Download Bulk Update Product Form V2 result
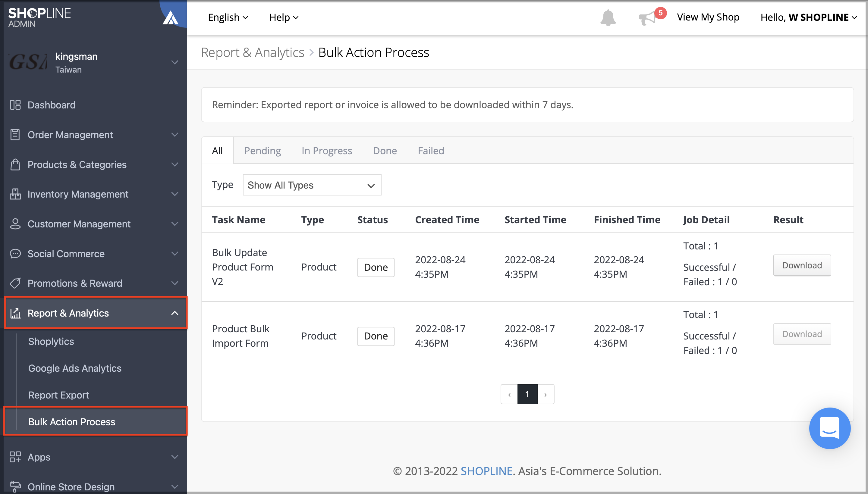Screen dimensions: 868x494 [x=802, y=265]
